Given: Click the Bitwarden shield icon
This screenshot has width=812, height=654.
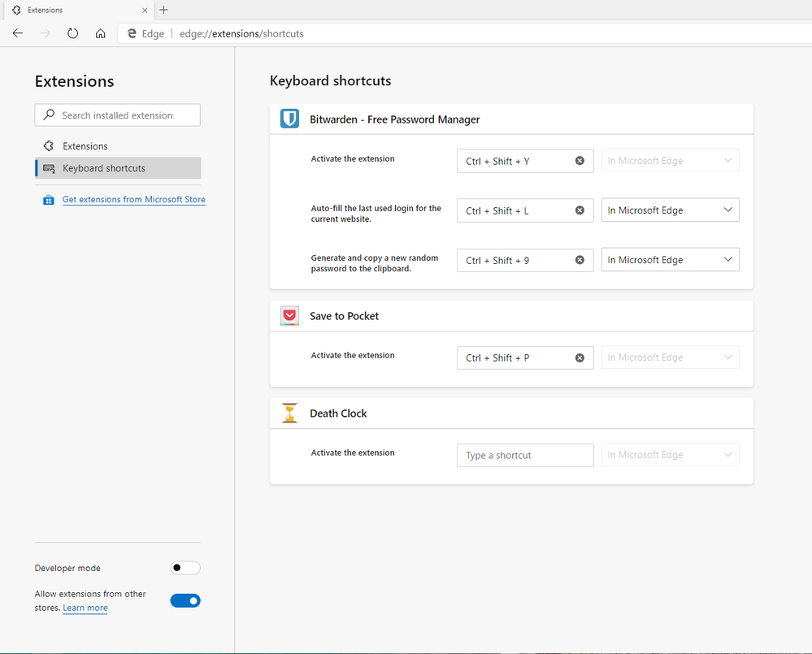Looking at the screenshot, I should coord(289,119).
